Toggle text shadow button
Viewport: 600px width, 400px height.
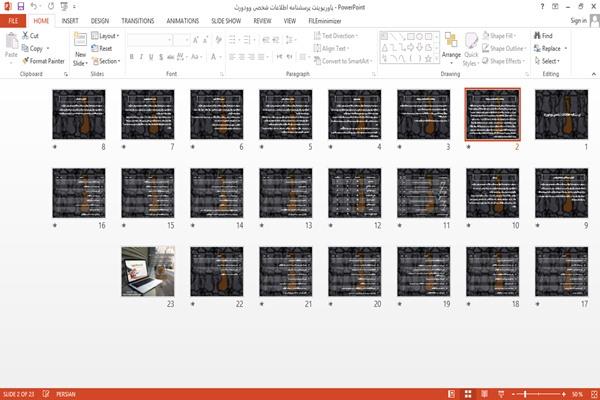click(161, 57)
